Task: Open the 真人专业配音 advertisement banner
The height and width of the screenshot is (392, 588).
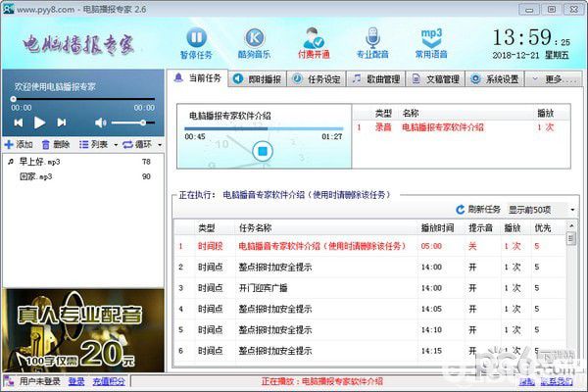Action: (x=83, y=330)
